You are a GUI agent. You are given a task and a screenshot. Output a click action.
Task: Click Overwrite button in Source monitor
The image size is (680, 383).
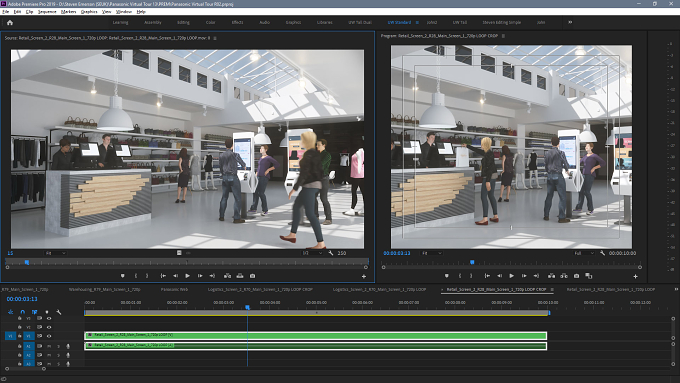[240, 276]
